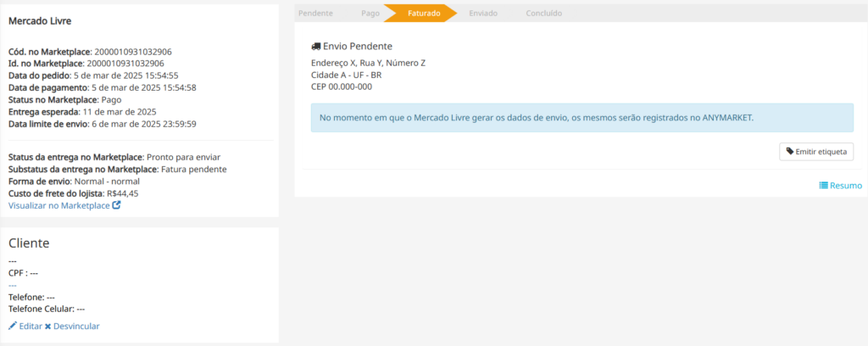
Task: Click the pencil icon beside Editar
Action: [x=13, y=326]
